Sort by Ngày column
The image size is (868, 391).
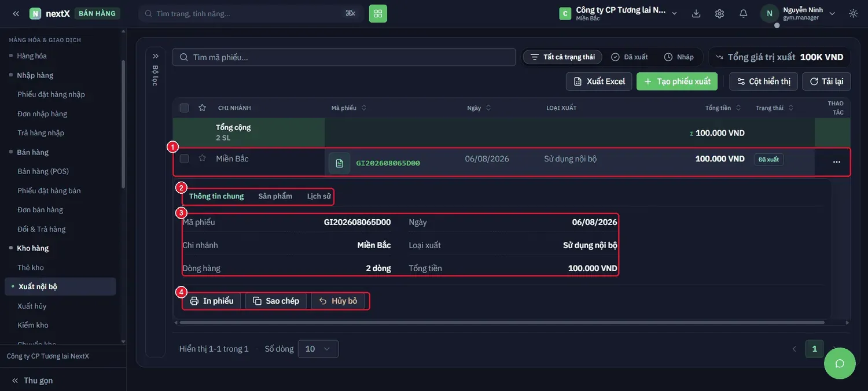(480, 108)
